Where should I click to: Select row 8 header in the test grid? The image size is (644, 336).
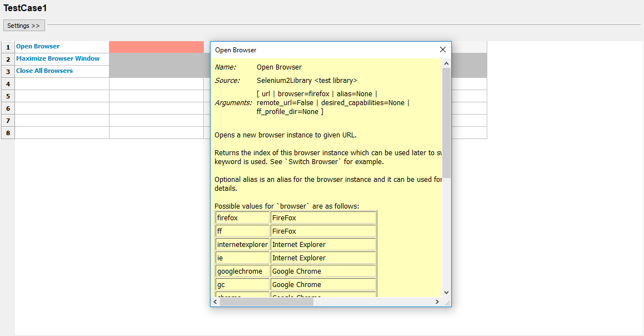7,133
